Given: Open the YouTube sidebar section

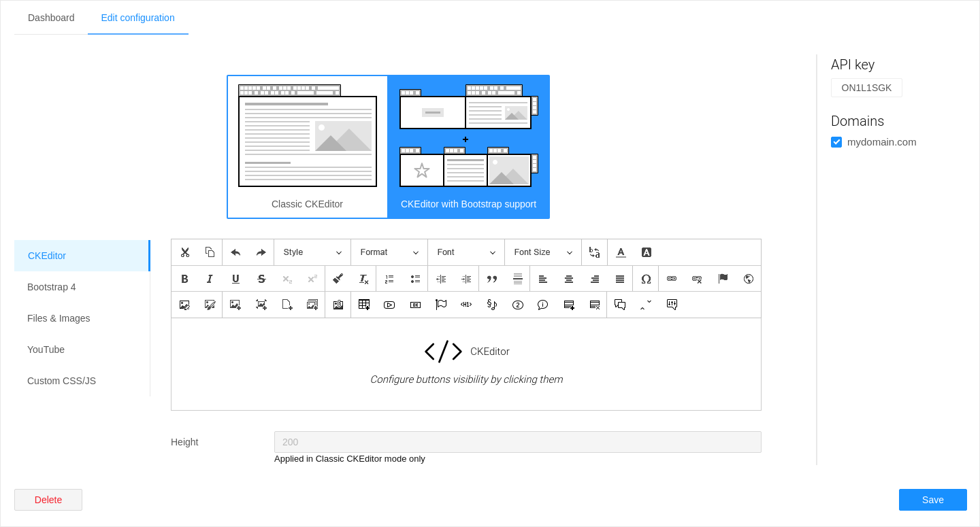Looking at the screenshot, I should (x=82, y=350).
